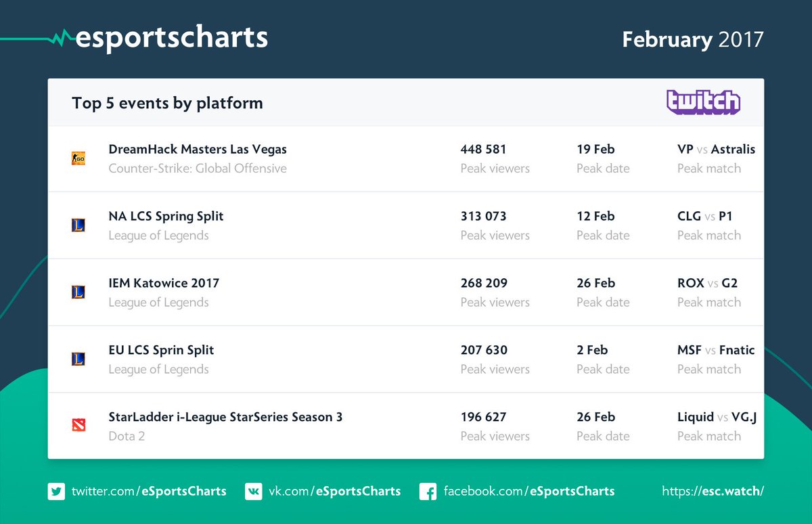Click the 448 581 peak viewers figure
Screen dimensions: 812x524
(x=483, y=149)
